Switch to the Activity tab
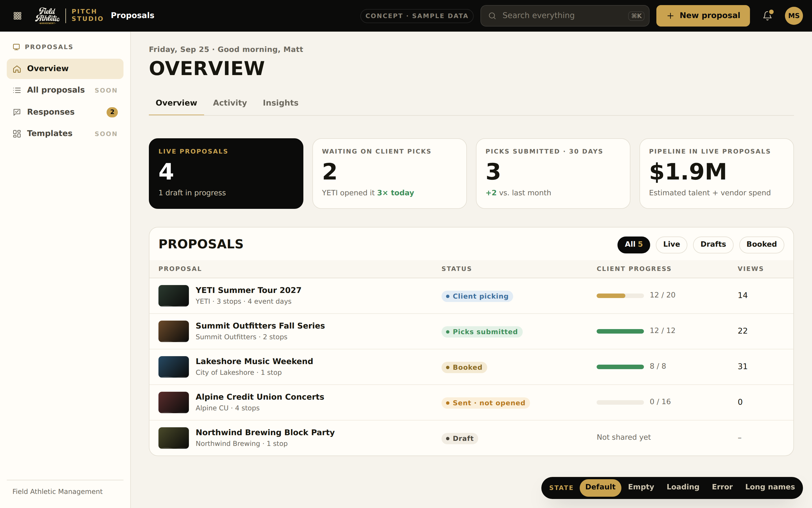Screen dimensions: 812x508 click(x=230, y=103)
